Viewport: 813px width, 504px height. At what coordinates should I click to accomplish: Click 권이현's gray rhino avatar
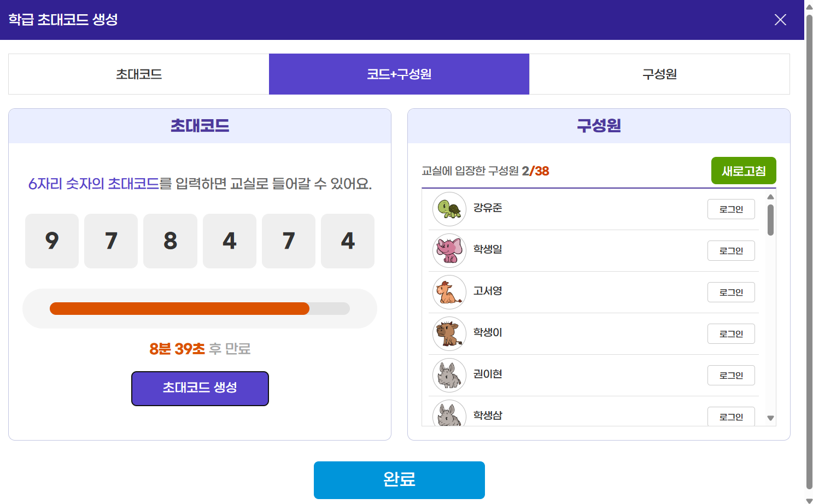coord(449,375)
